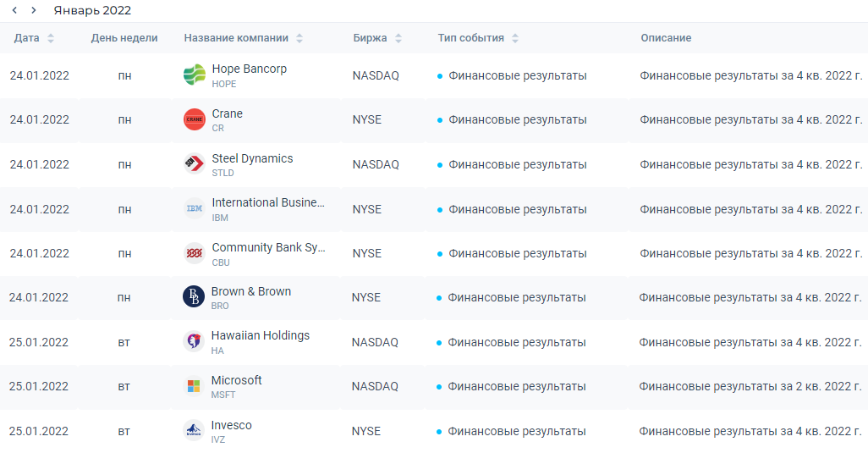Click the Microsoft logo icon
This screenshot has height=453, width=868.
tap(194, 386)
